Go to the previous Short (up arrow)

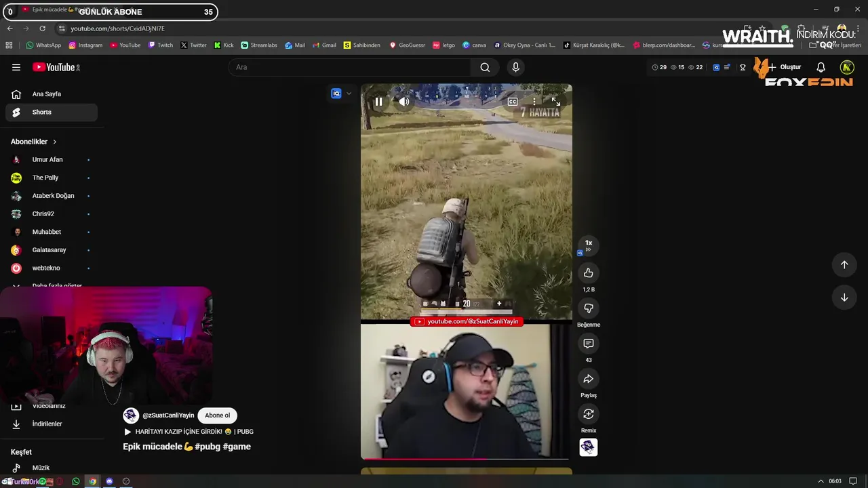[844, 265]
